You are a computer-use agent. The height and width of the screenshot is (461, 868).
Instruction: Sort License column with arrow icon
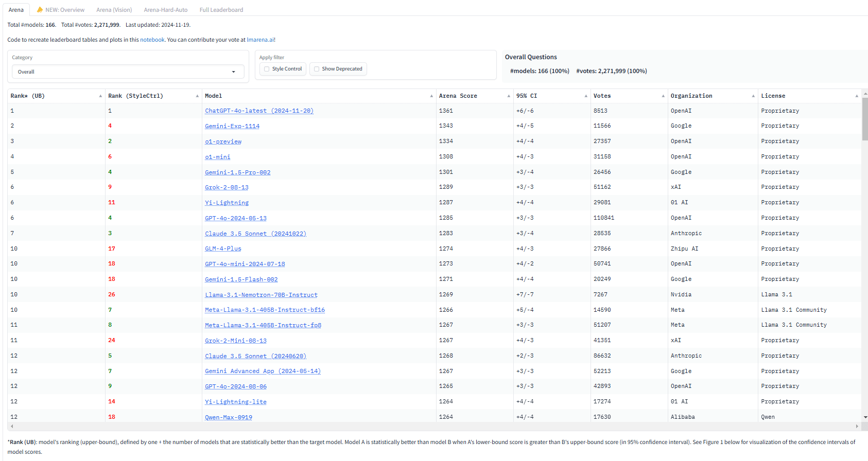click(x=857, y=96)
